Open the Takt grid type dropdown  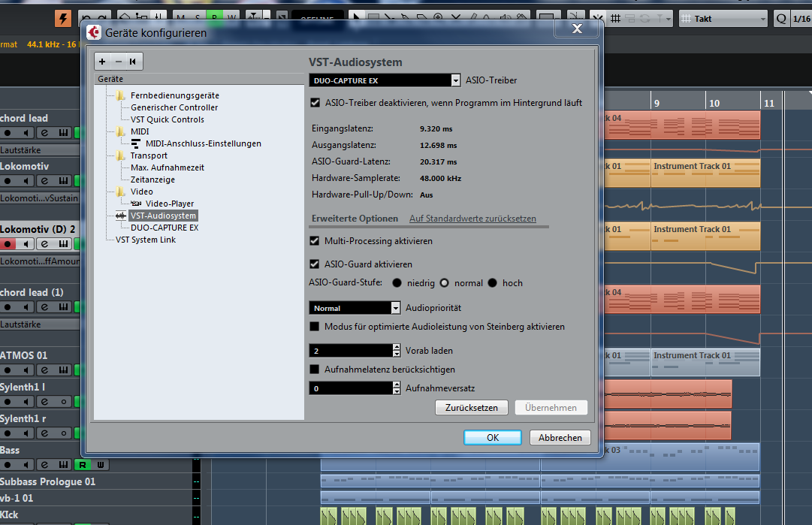(x=723, y=19)
